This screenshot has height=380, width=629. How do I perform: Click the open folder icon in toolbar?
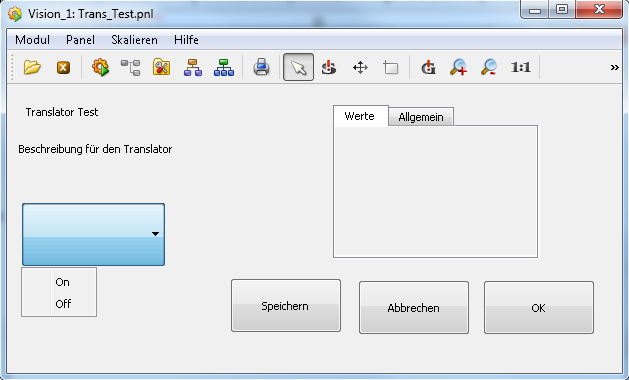pos(32,67)
